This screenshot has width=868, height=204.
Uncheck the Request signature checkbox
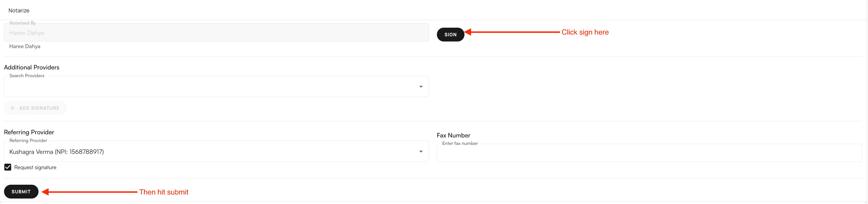click(x=7, y=167)
